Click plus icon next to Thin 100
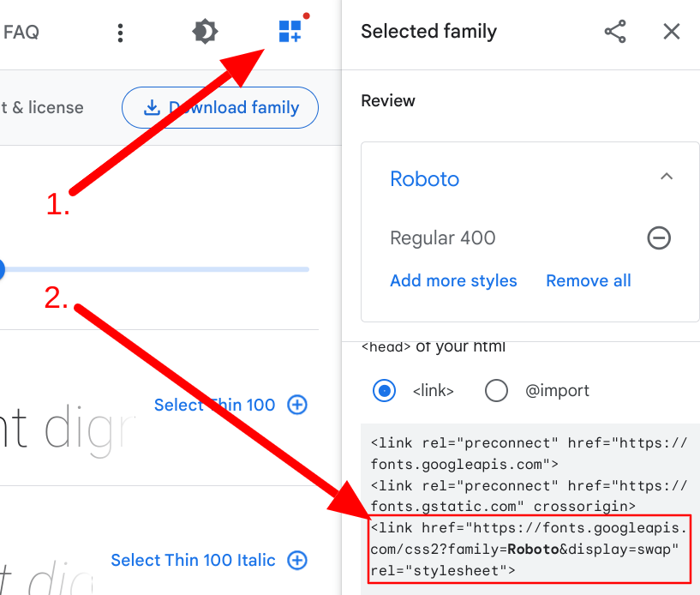Screen dimensions: 700x595 [297, 406]
